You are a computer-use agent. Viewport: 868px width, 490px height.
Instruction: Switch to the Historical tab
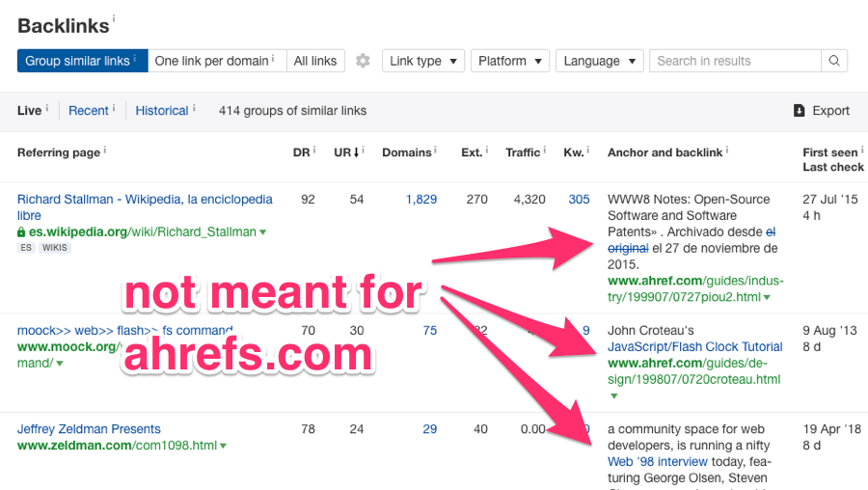[162, 111]
